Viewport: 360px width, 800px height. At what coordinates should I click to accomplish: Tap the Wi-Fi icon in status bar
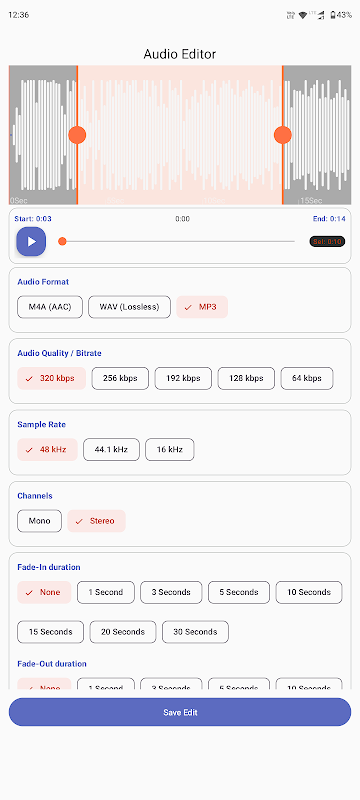(303, 15)
